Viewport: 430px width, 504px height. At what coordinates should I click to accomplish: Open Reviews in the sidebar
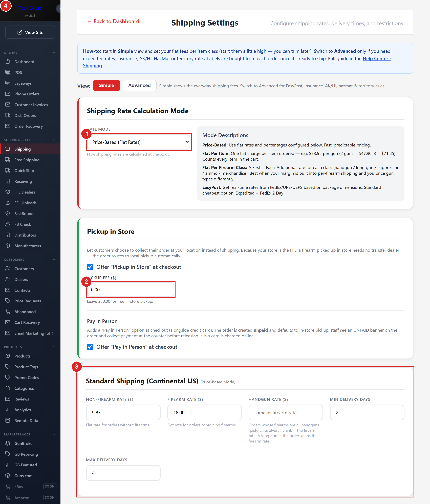30,399
